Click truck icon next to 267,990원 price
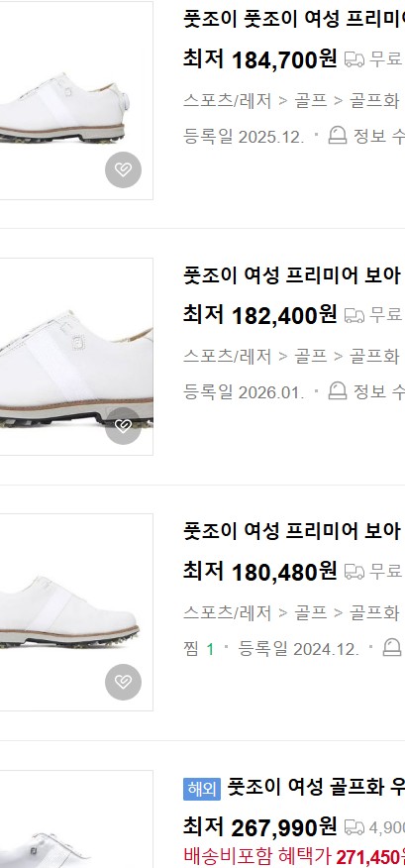405x868 pixels. (354, 827)
